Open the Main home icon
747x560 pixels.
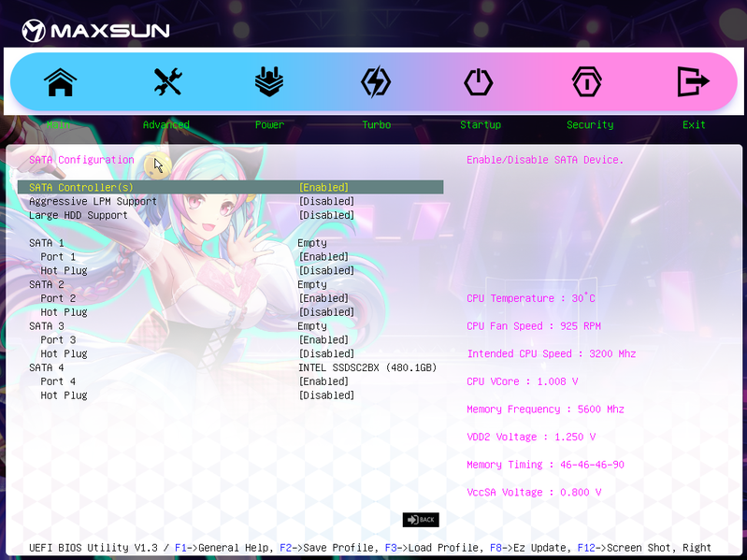click(60, 82)
